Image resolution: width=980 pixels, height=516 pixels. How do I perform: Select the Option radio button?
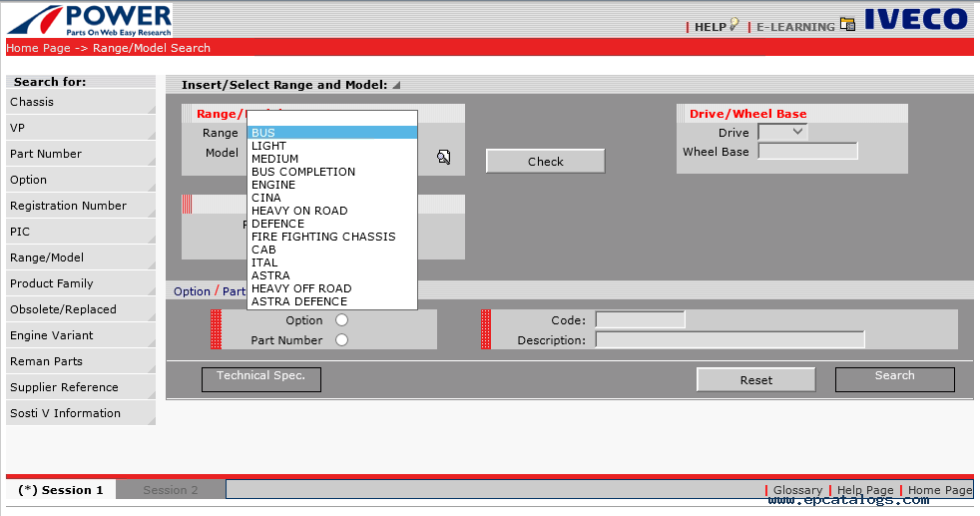click(341, 319)
